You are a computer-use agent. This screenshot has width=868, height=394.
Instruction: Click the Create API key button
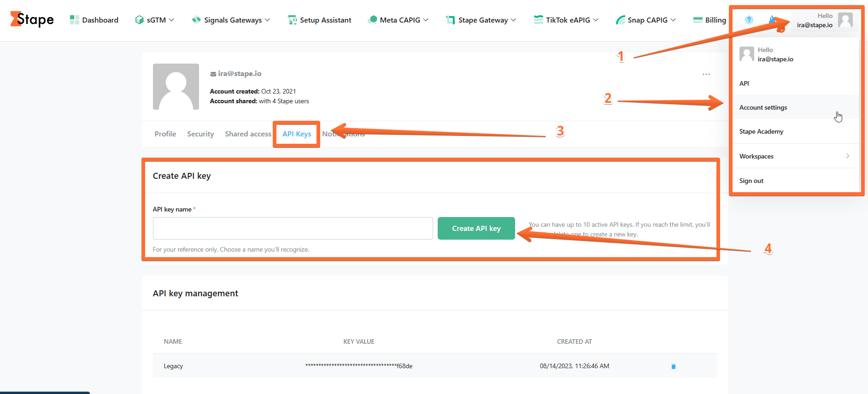click(476, 228)
